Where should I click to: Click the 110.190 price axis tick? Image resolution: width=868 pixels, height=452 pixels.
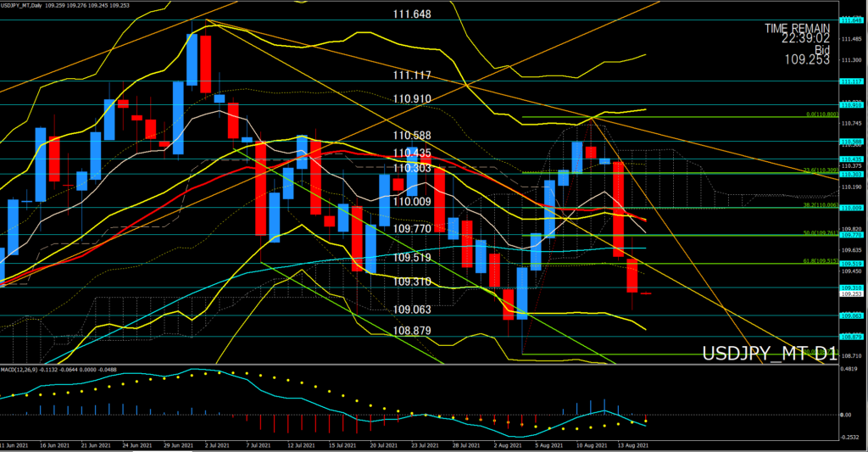tap(851, 187)
